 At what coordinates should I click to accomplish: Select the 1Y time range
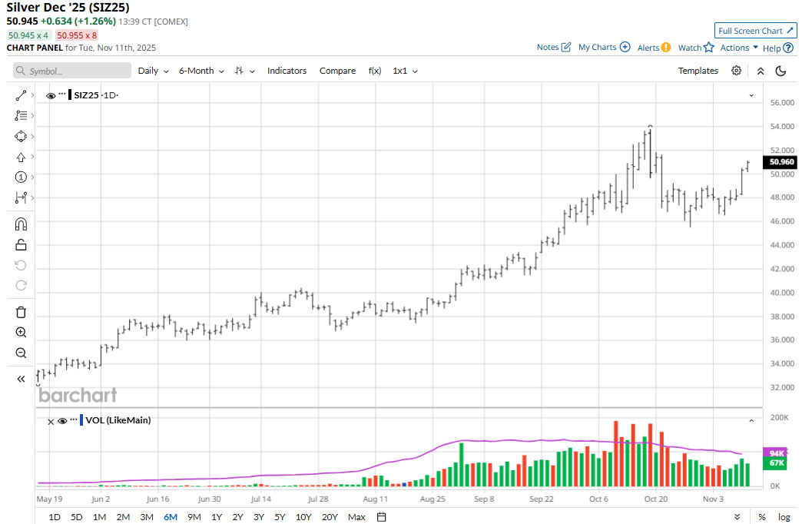[x=217, y=517]
